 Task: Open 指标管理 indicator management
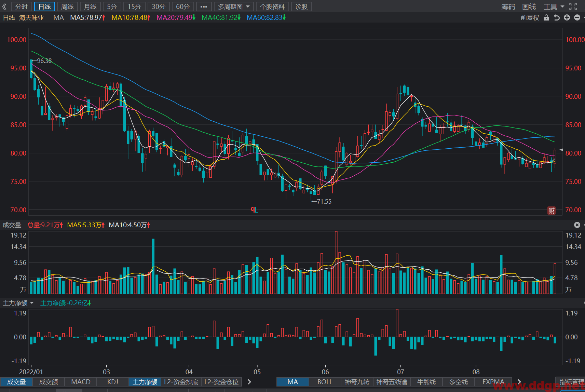tap(571, 382)
